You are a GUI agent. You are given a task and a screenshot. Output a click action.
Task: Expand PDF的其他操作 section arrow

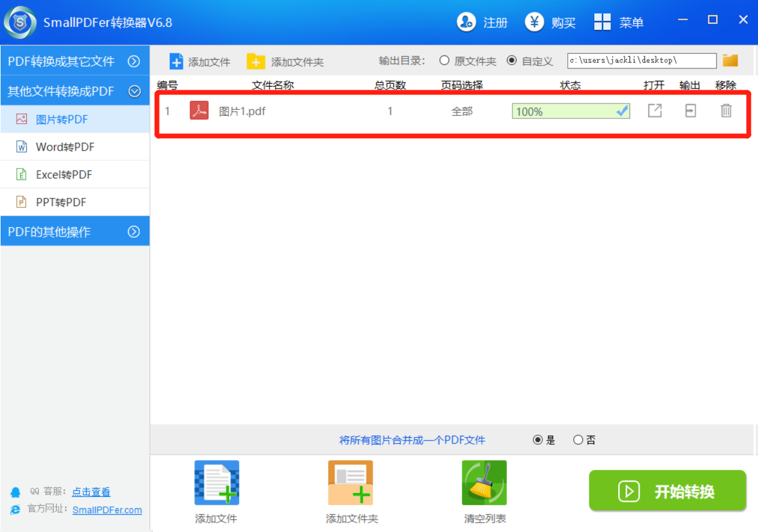[135, 231]
